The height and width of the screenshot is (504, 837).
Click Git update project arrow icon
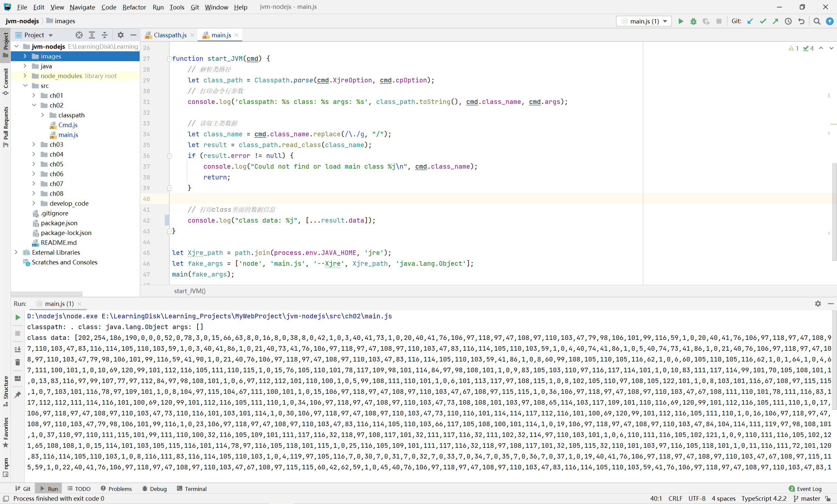coord(750,21)
